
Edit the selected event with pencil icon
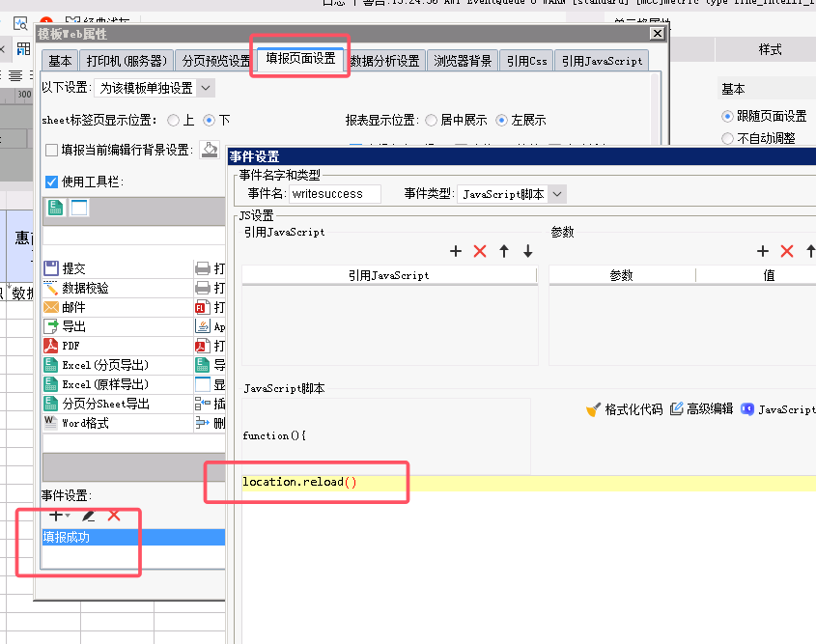tap(89, 516)
